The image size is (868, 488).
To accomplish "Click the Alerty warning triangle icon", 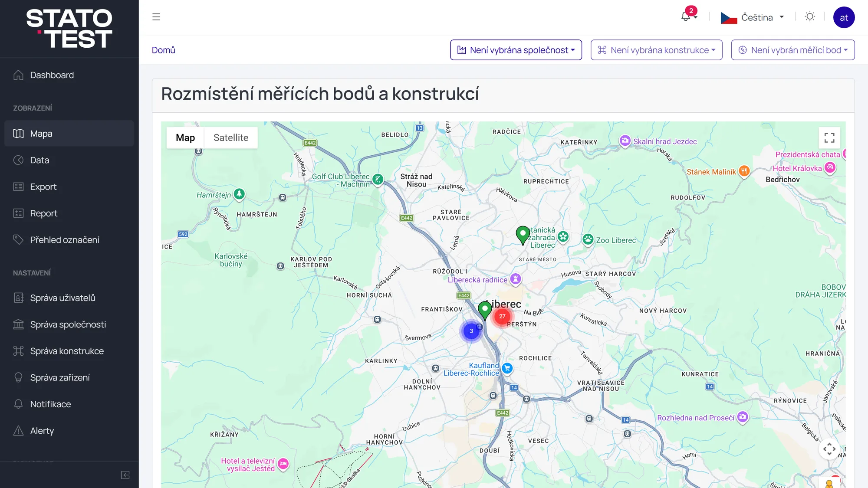I will point(18,430).
